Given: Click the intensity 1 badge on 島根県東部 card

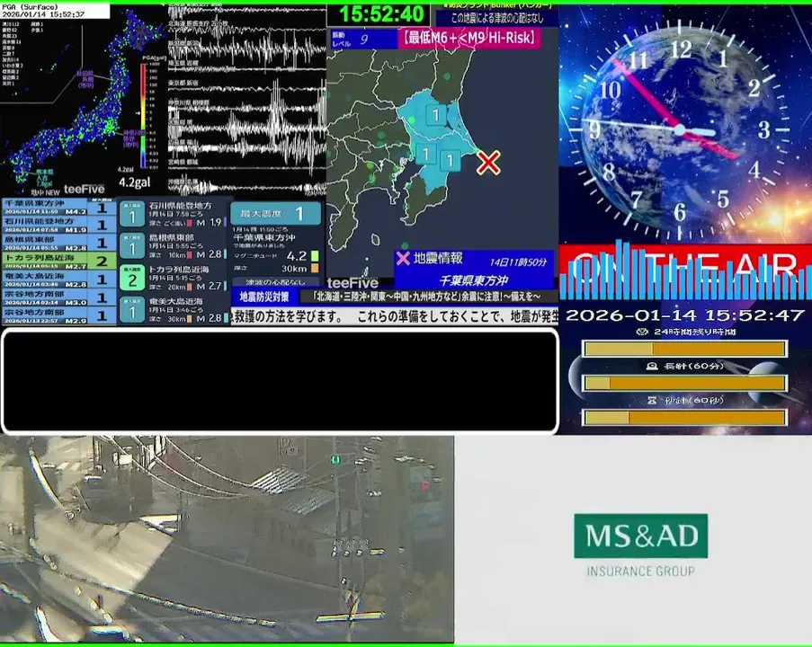Looking at the screenshot, I should click(x=132, y=247).
